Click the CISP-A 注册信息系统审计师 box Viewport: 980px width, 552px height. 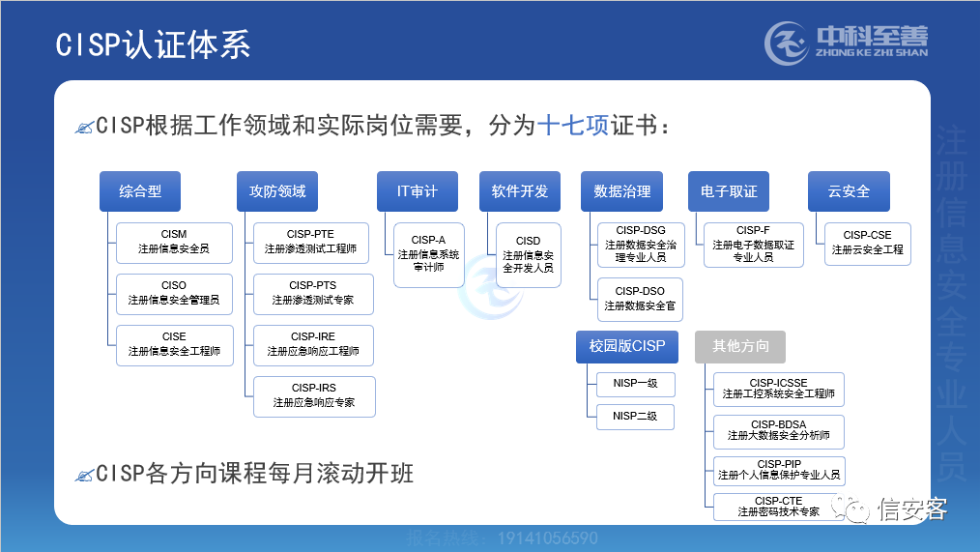429,255
